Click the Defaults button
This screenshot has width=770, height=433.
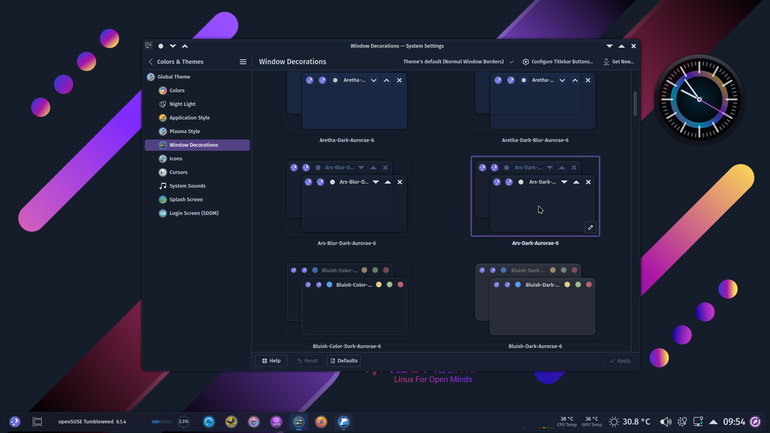(x=344, y=361)
